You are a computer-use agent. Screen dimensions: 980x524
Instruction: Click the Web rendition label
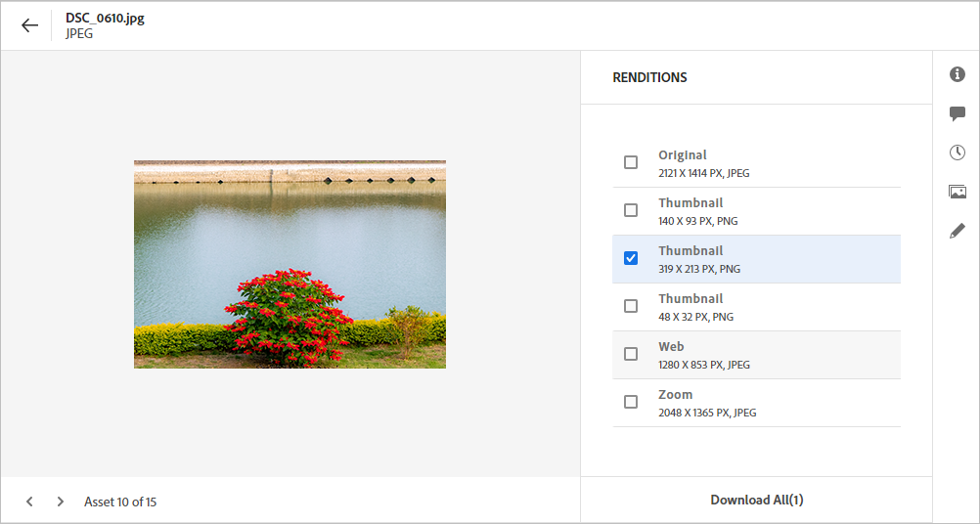[671, 347]
